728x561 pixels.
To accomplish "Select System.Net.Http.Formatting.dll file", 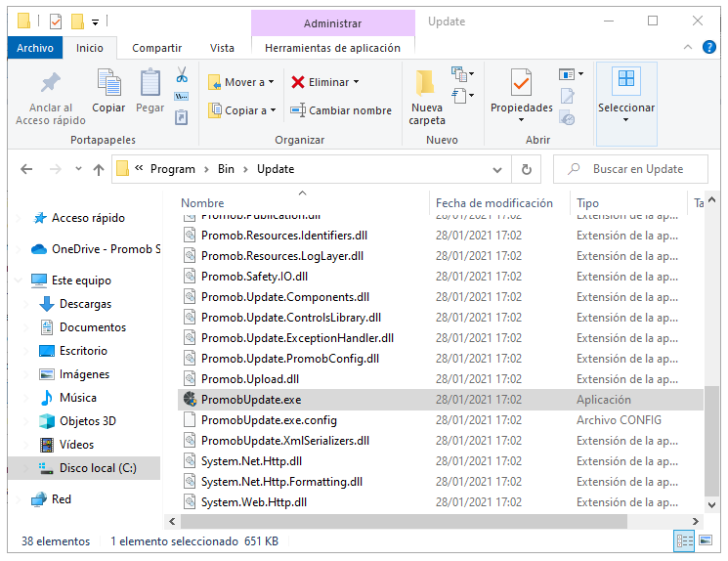I will pyautogui.click(x=440, y=482).
